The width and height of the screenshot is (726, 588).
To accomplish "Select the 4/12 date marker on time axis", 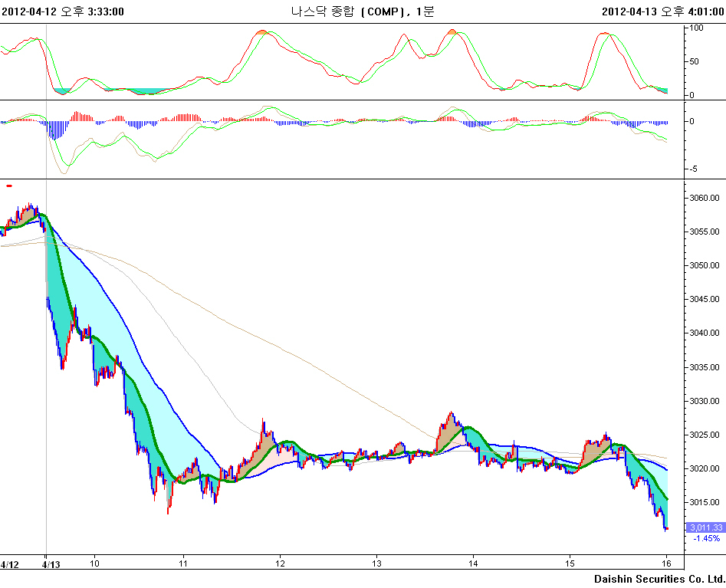I will pos(10,564).
